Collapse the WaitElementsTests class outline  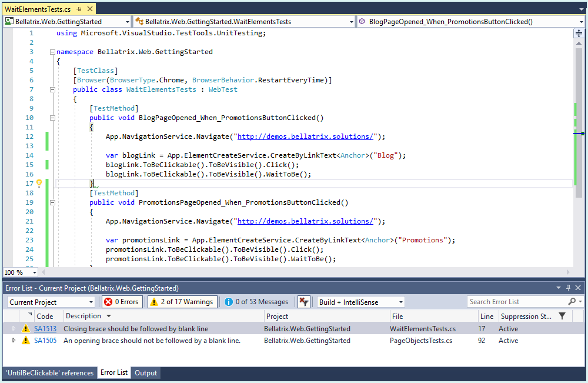52,89
